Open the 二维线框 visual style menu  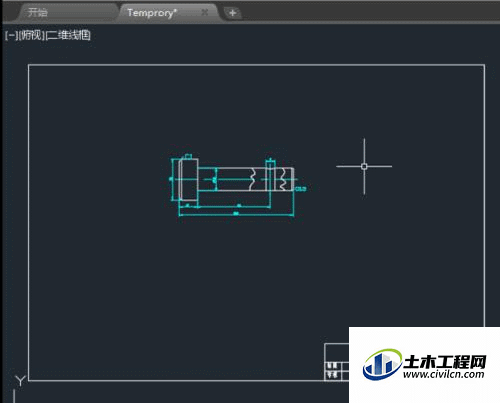pyautogui.click(x=68, y=35)
